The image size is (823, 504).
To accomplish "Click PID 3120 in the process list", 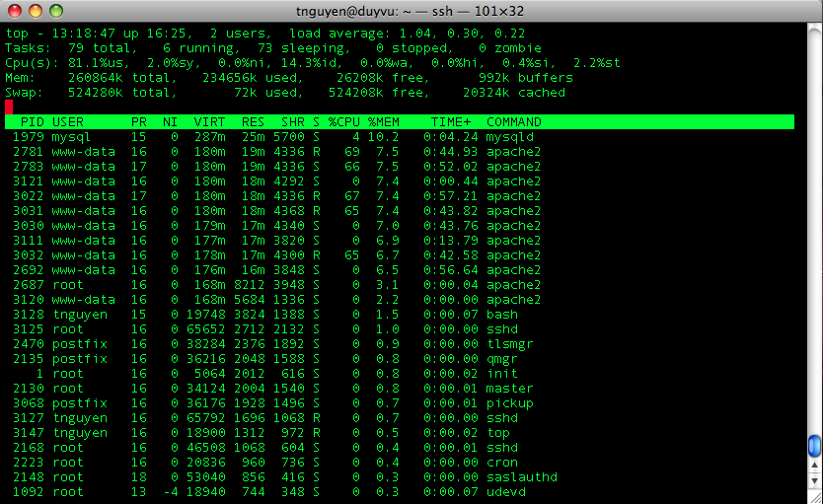I will pos(29,300).
